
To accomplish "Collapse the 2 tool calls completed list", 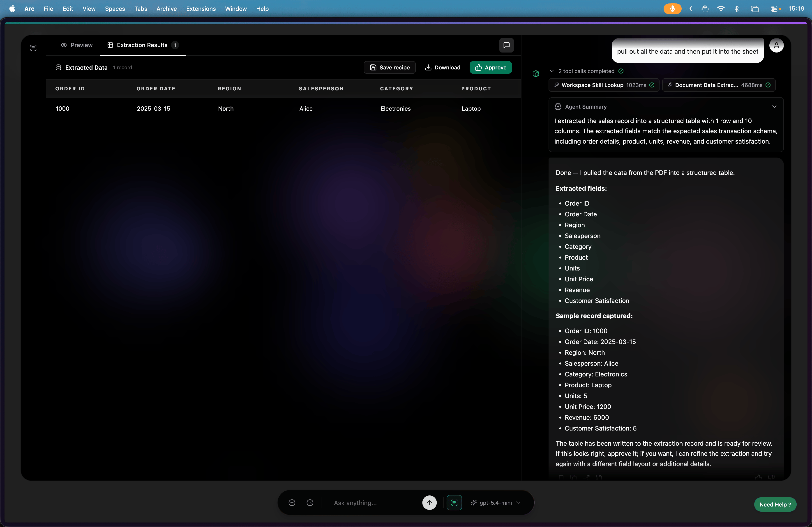I will tap(552, 71).
